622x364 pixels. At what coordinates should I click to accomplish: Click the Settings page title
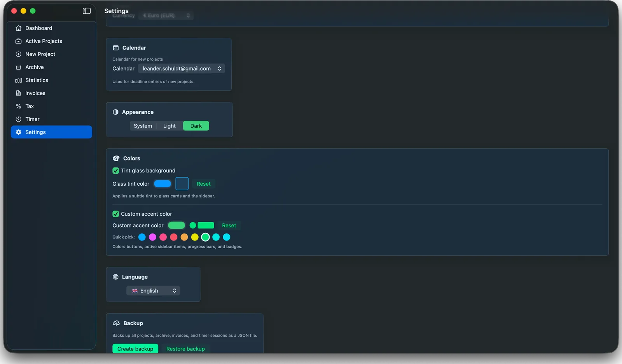tap(116, 11)
